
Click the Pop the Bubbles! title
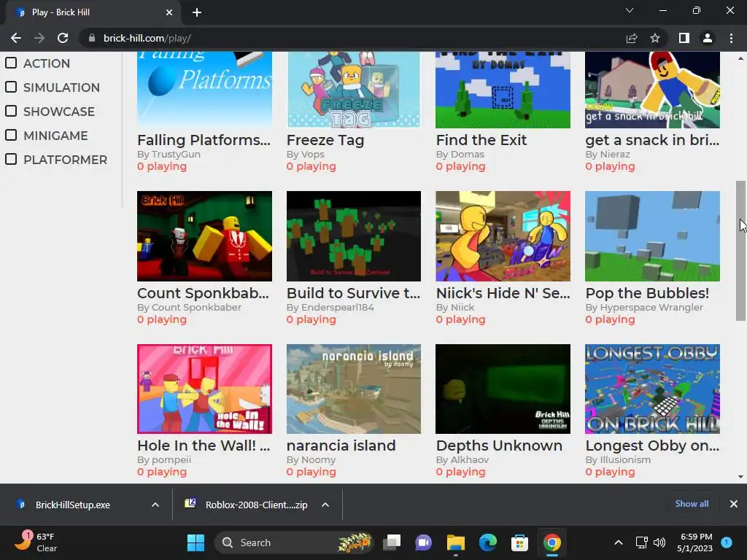[647, 293]
